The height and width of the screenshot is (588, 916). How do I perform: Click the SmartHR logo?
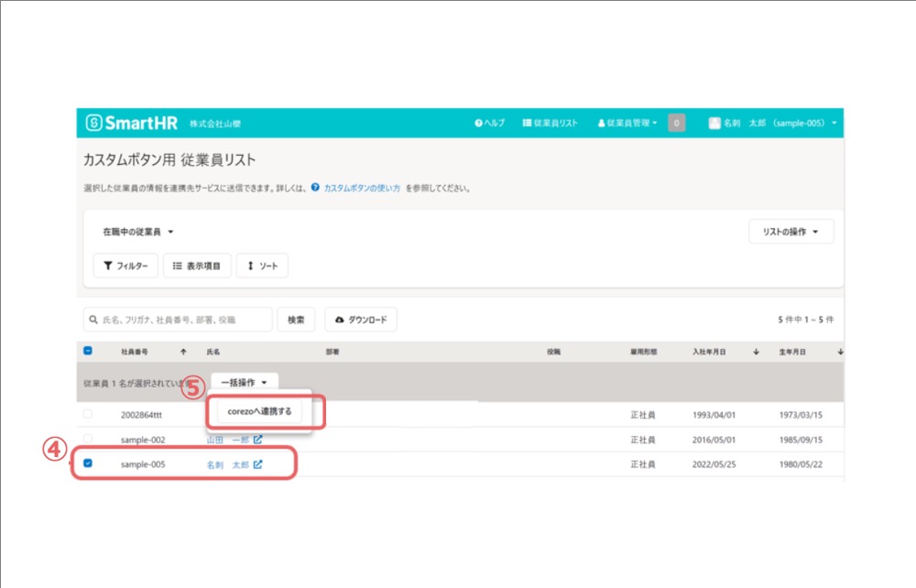point(131,123)
